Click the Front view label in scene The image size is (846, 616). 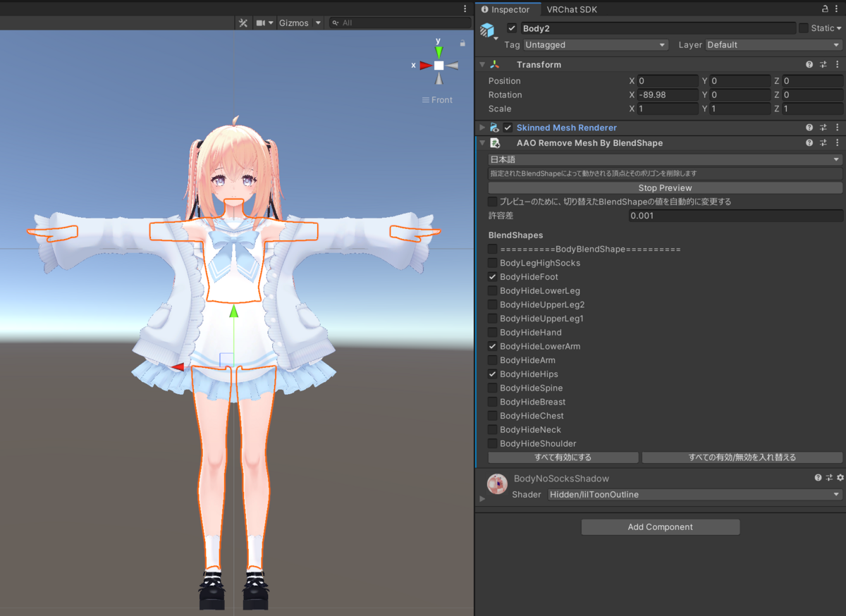(x=437, y=100)
